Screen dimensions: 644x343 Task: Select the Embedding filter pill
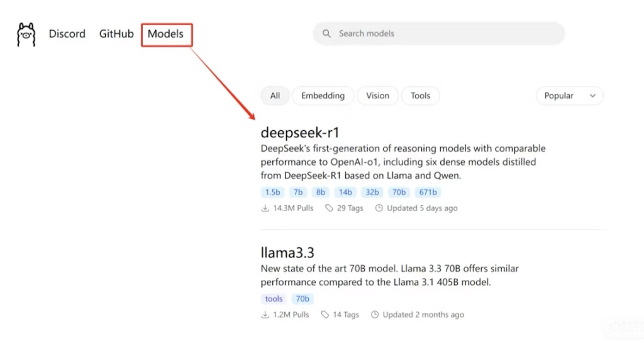323,96
